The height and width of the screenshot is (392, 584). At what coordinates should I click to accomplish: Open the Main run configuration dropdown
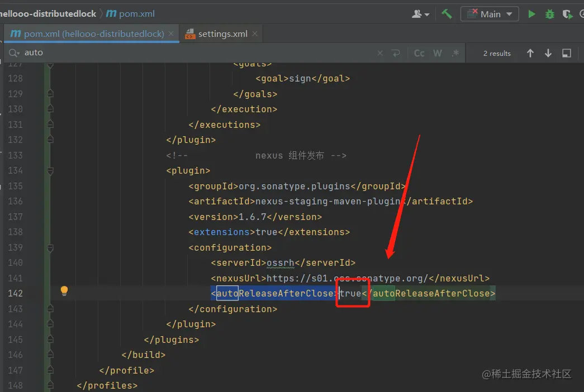tap(490, 14)
